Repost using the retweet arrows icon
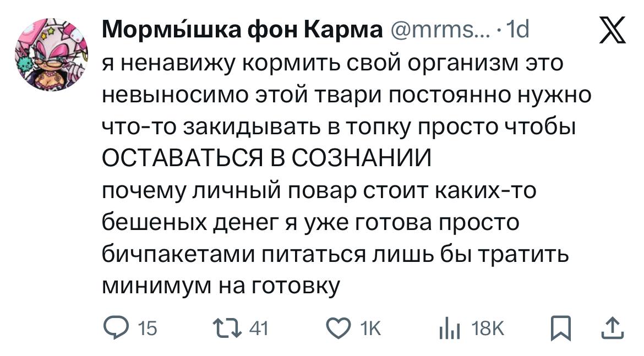644x356 pixels. [229, 328]
